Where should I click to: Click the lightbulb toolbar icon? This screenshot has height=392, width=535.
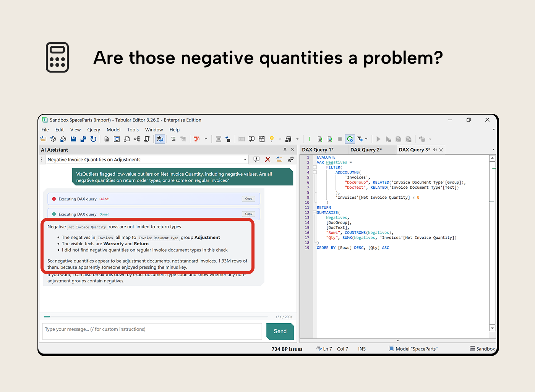pyautogui.click(x=272, y=139)
